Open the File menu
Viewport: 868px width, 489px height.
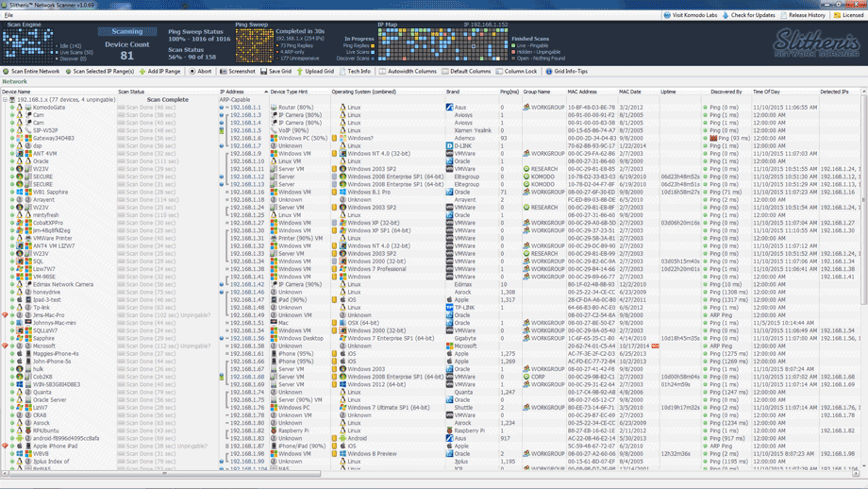coord(8,15)
